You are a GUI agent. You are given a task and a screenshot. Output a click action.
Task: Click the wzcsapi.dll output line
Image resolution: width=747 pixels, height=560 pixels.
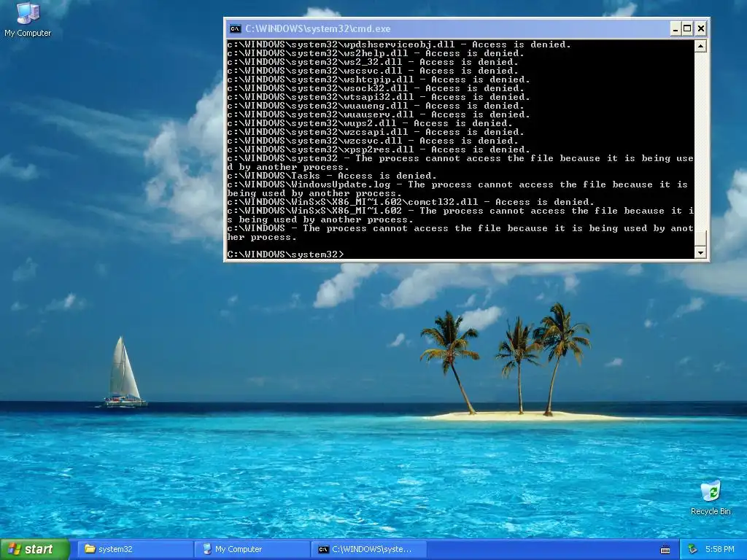[x=376, y=132]
